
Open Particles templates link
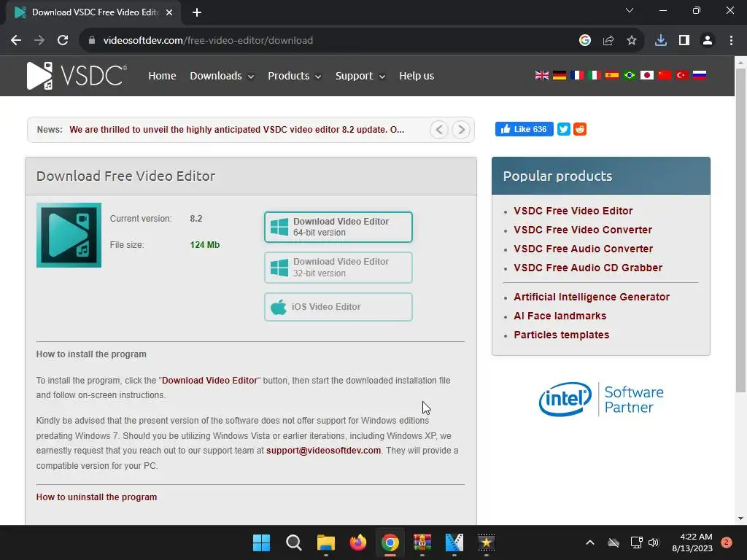[x=561, y=335]
